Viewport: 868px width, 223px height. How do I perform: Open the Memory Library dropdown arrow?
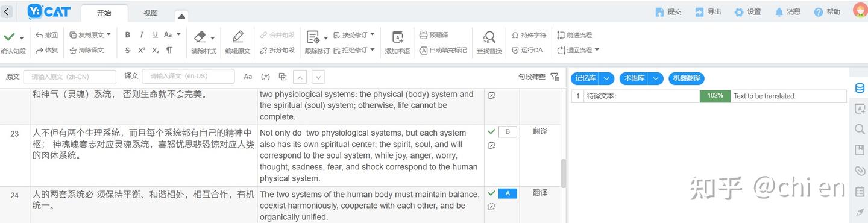[x=608, y=78]
